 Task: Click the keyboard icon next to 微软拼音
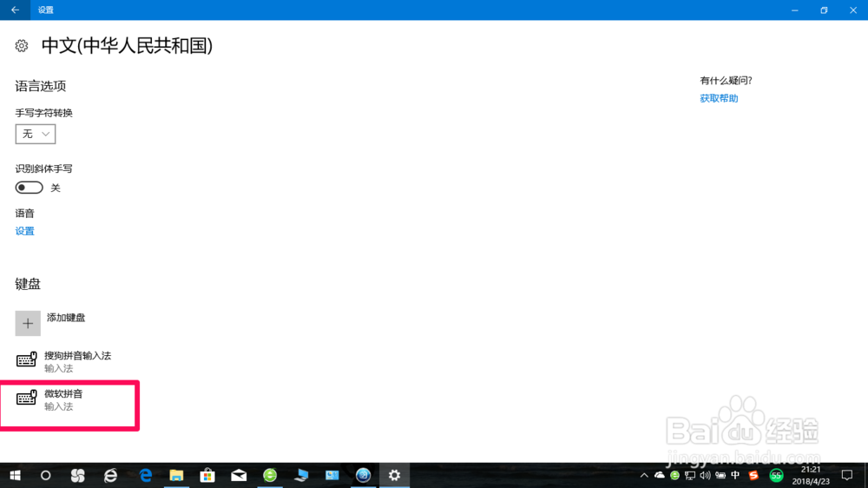pos(26,398)
